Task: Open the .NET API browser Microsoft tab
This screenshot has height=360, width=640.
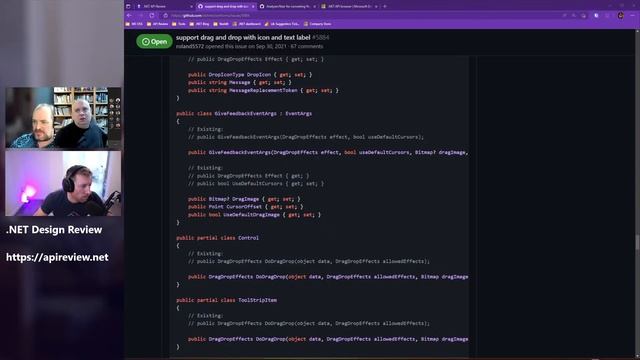Action: pyautogui.click(x=348, y=6)
